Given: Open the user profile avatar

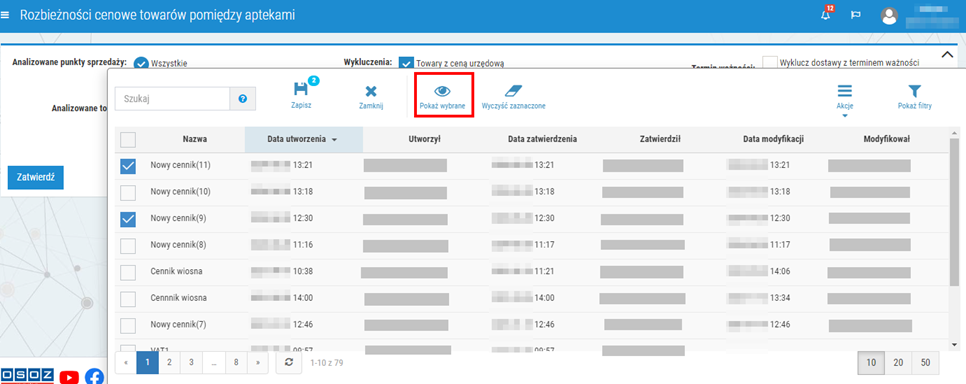Looking at the screenshot, I should (890, 15).
